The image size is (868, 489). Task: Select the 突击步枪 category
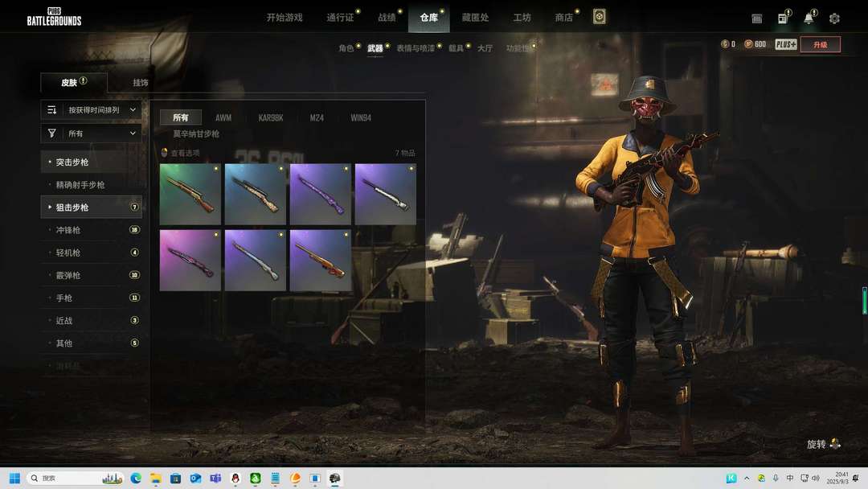point(92,162)
